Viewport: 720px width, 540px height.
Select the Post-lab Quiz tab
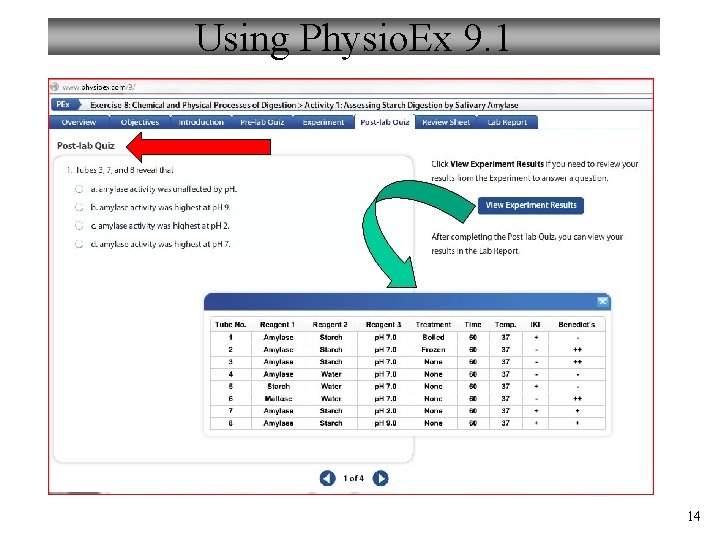pos(385,122)
